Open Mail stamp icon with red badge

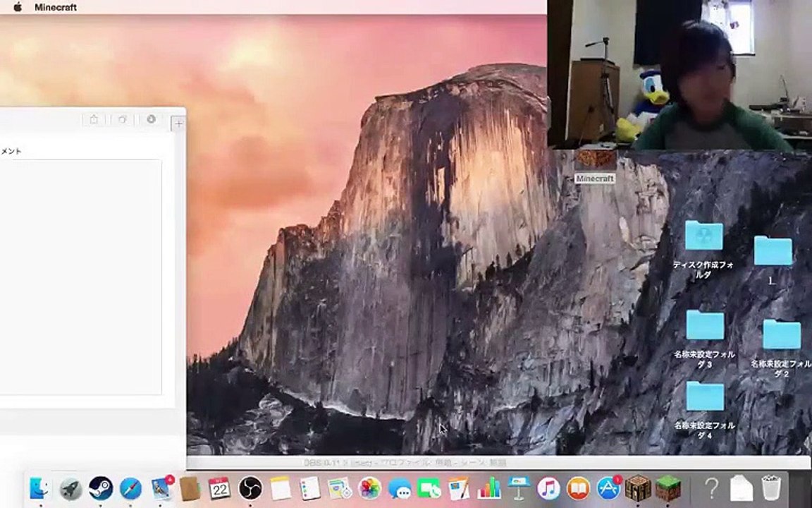point(161,488)
